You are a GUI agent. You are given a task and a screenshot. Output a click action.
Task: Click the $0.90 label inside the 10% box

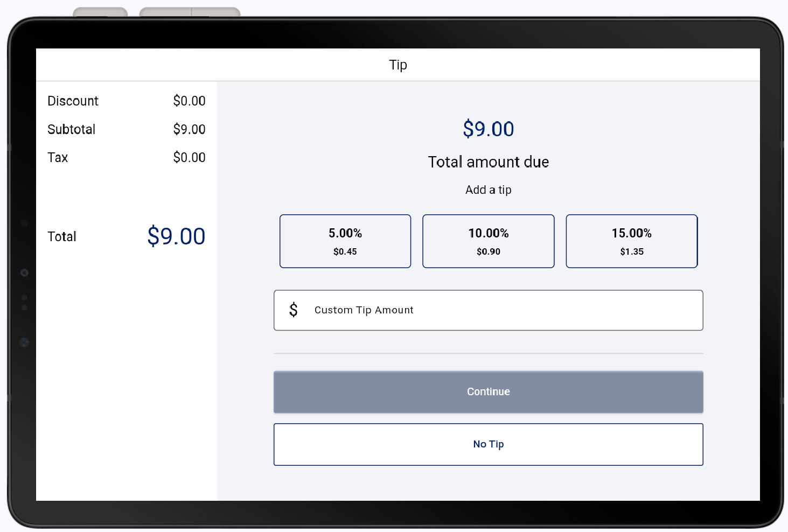click(488, 251)
